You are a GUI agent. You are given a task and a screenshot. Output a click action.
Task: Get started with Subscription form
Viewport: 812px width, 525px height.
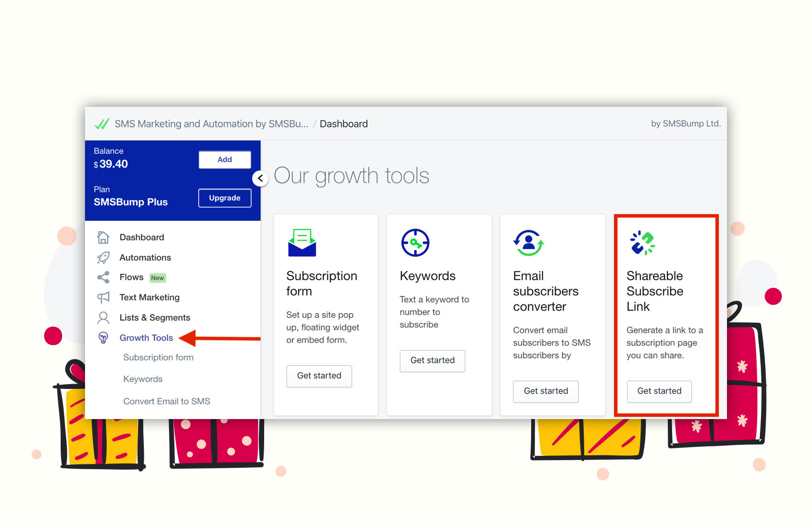pyautogui.click(x=319, y=376)
